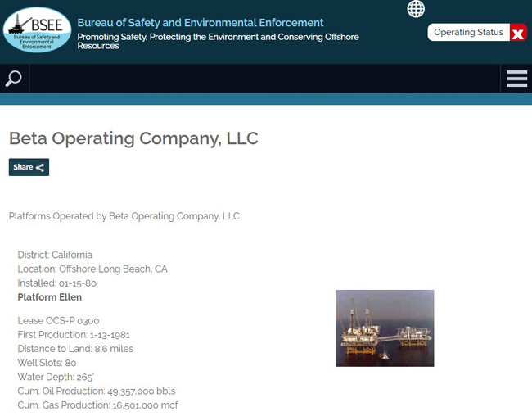532x416 pixels.
Task: Click the text District: California
Action: coord(55,255)
